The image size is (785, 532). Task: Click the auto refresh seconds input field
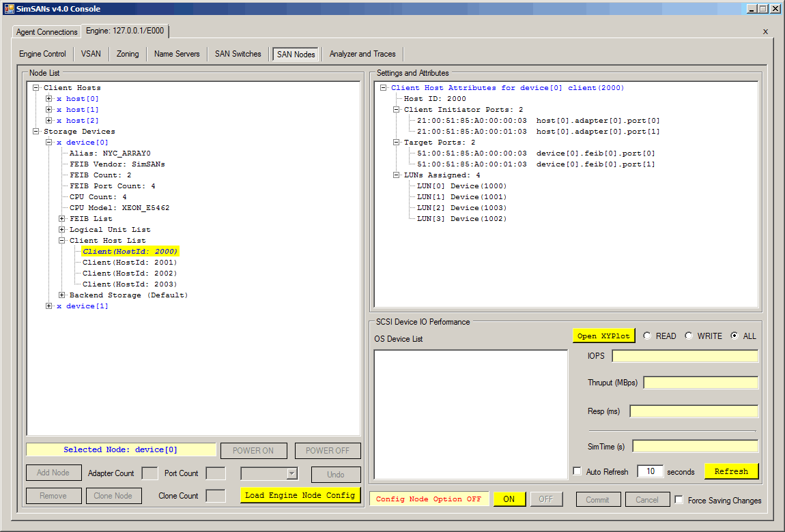point(650,471)
